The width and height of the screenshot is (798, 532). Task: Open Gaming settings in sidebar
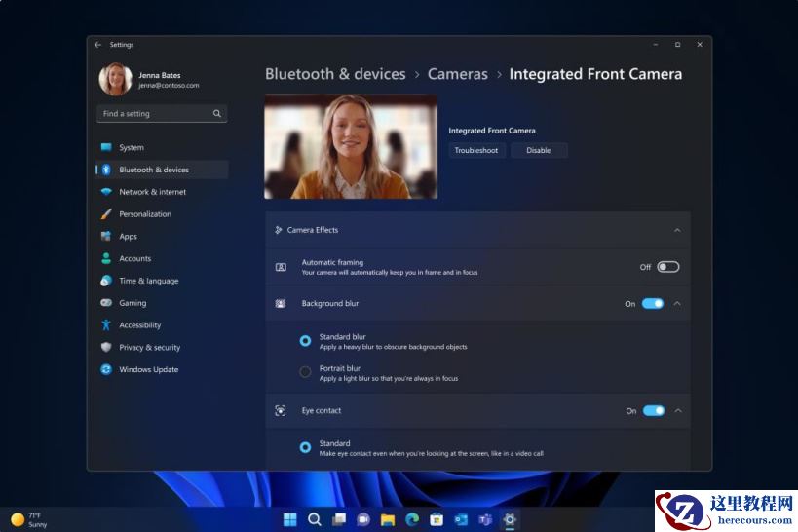133,303
